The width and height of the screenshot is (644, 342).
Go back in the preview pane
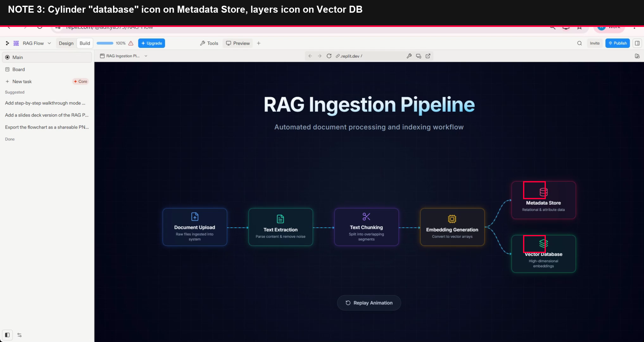click(x=310, y=56)
